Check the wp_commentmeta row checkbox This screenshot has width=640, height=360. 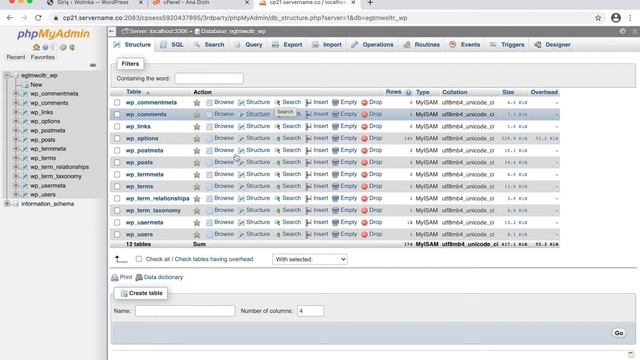(117, 102)
